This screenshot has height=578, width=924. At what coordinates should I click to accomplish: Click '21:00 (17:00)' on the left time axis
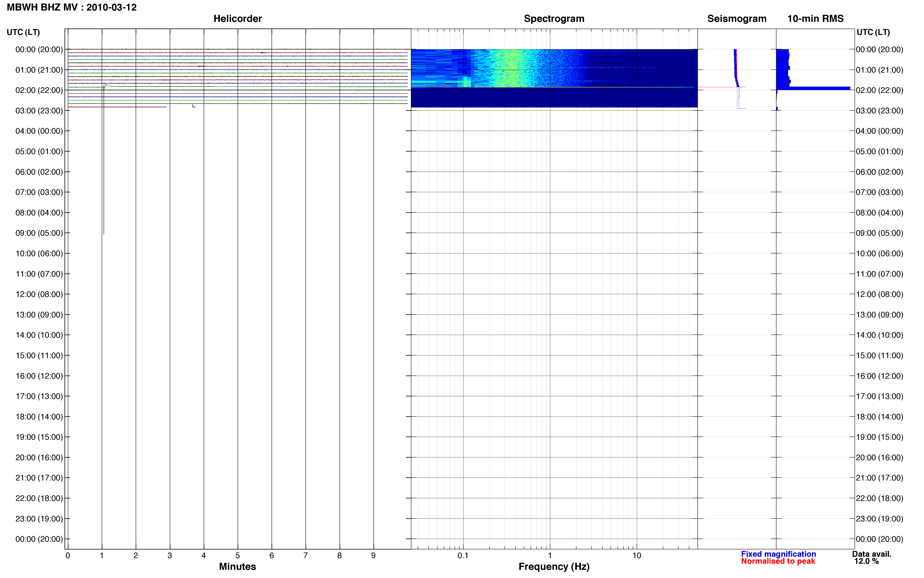[x=39, y=478]
